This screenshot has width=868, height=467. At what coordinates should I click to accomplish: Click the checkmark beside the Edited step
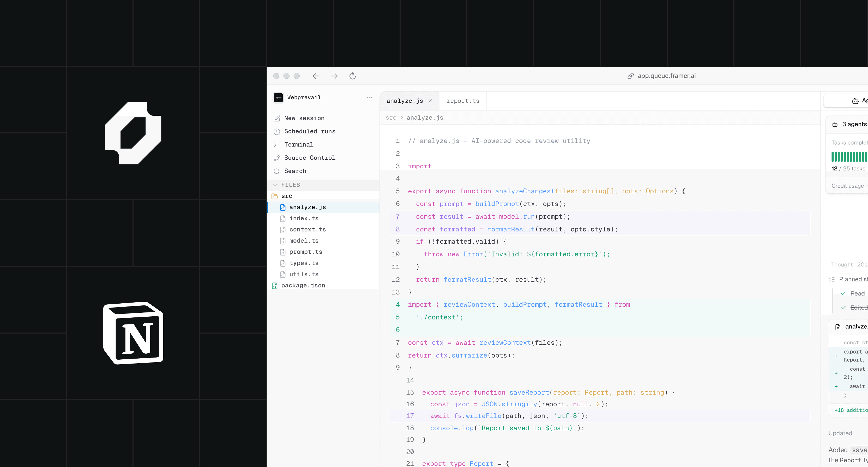(843, 308)
